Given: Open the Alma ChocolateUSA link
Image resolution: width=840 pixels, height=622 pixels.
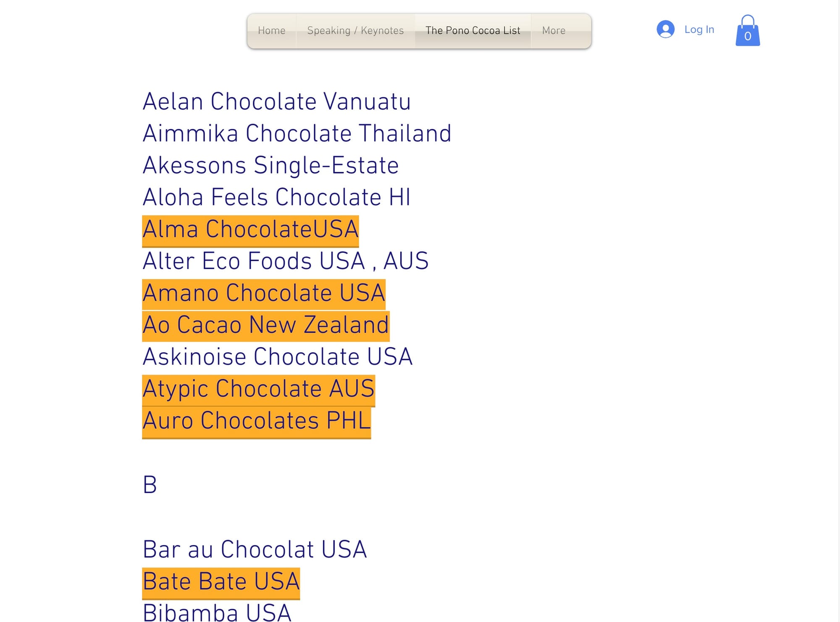Looking at the screenshot, I should click(x=250, y=229).
